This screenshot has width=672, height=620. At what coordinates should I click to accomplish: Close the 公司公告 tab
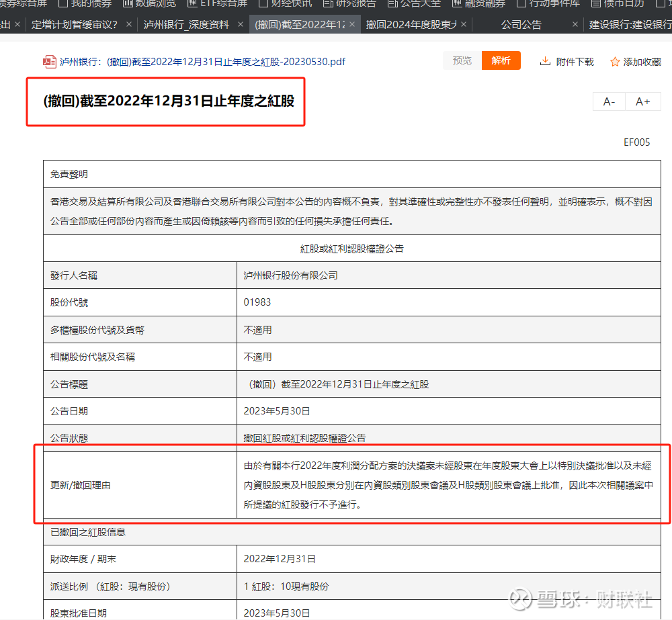pyautogui.click(x=575, y=24)
